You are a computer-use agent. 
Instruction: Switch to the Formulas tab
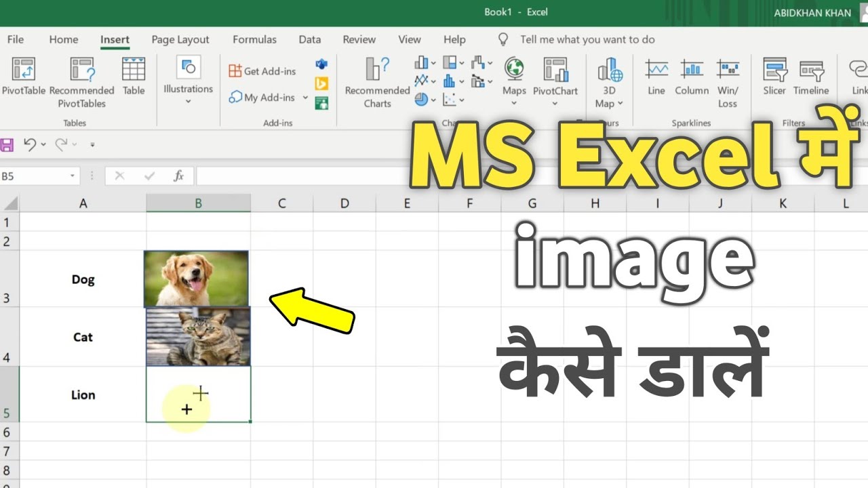254,39
